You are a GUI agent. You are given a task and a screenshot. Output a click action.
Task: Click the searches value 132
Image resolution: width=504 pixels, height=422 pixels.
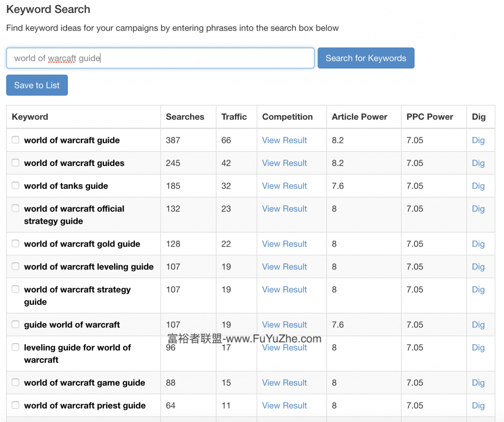[x=173, y=209]
